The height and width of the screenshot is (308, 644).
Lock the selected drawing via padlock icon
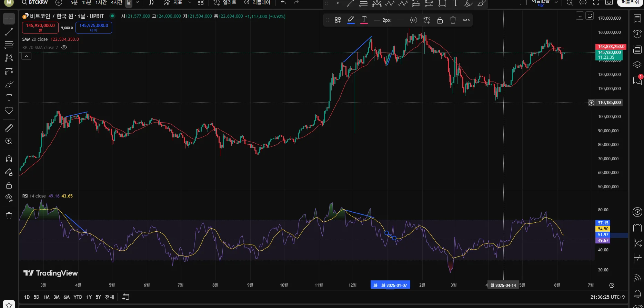pyautogui.click(x=440, y=20)
